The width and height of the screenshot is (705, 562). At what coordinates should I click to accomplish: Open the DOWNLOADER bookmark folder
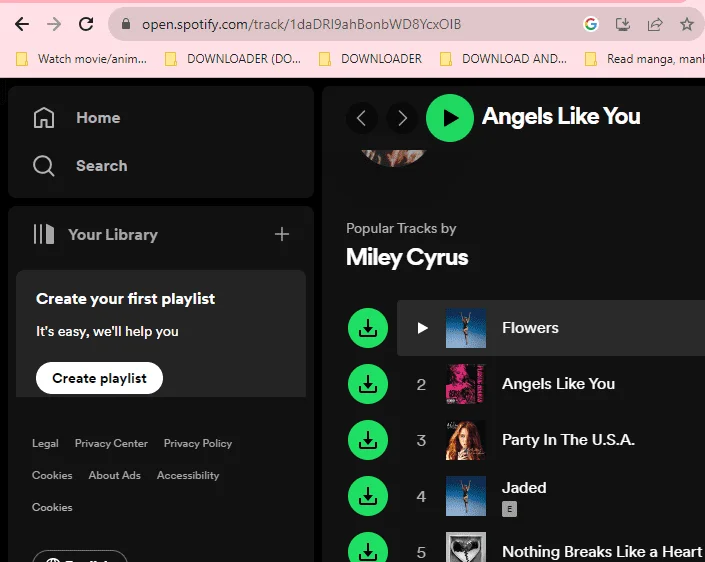(x=370, y=59)
